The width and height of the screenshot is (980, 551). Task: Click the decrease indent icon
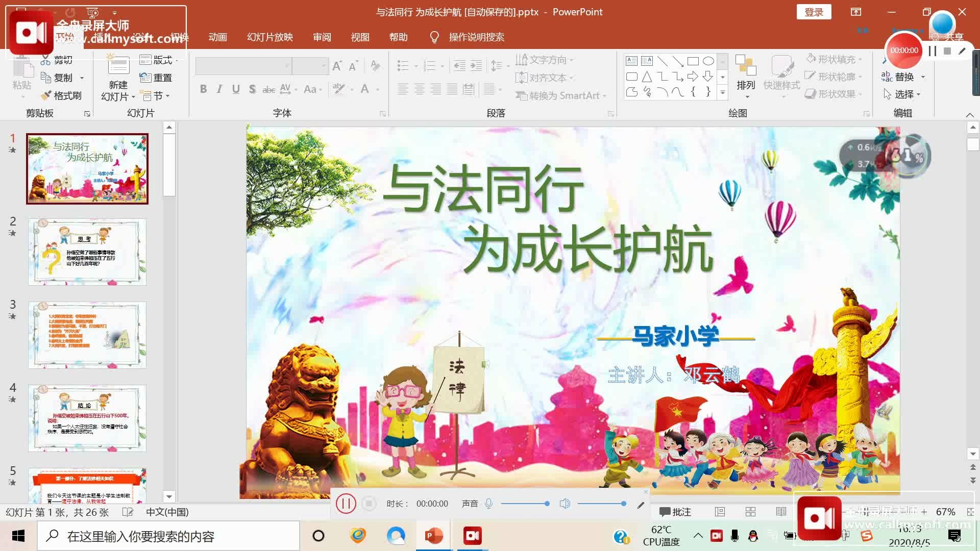pyautogui.click(x=459, y=65)
